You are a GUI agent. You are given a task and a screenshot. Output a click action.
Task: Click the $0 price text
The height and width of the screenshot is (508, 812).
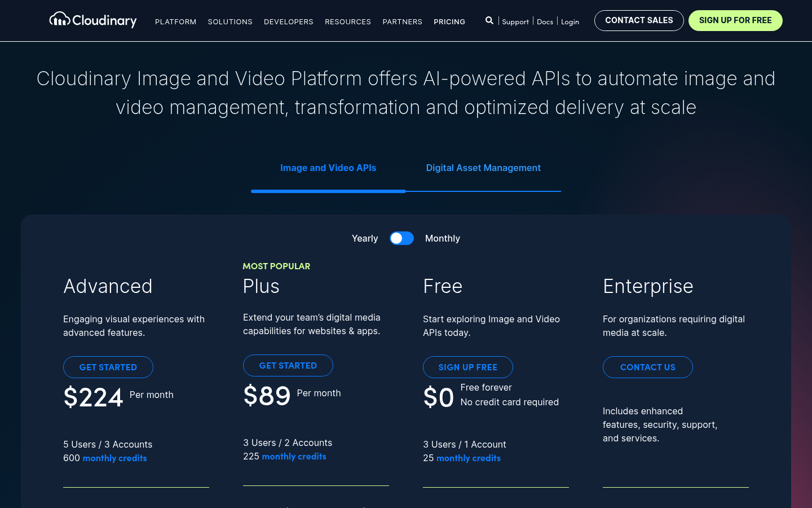pos(439,397)
